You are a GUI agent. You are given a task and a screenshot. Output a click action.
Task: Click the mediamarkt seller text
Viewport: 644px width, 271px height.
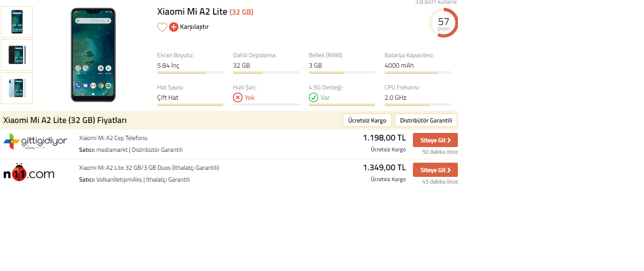click(x=112, y=150)
